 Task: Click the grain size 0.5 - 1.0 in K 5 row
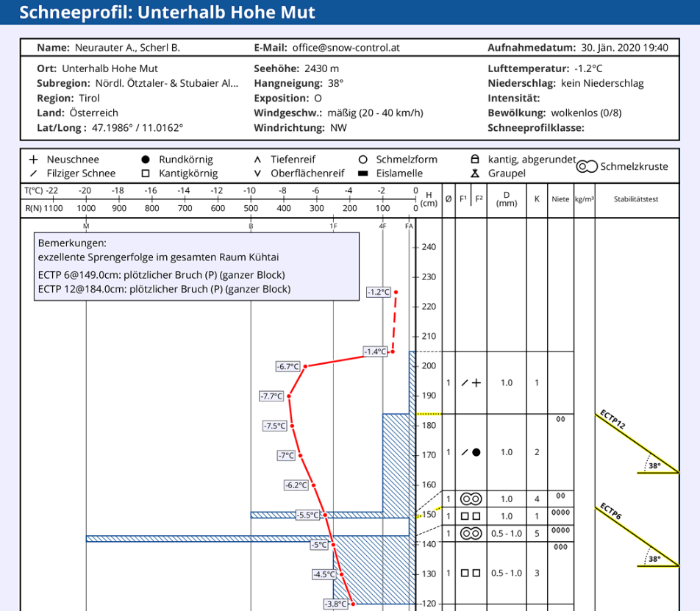[506, 533]
